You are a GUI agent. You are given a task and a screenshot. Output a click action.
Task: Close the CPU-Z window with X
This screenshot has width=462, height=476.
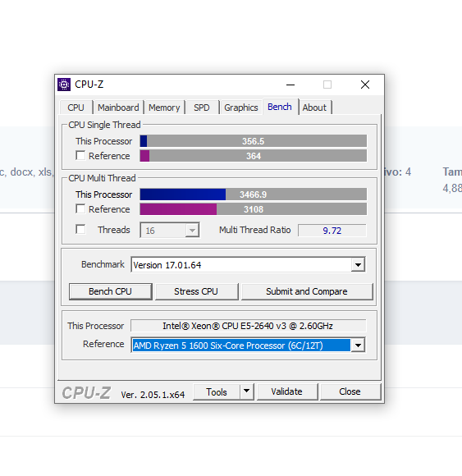pyautogui.click(x=365, y=85)
